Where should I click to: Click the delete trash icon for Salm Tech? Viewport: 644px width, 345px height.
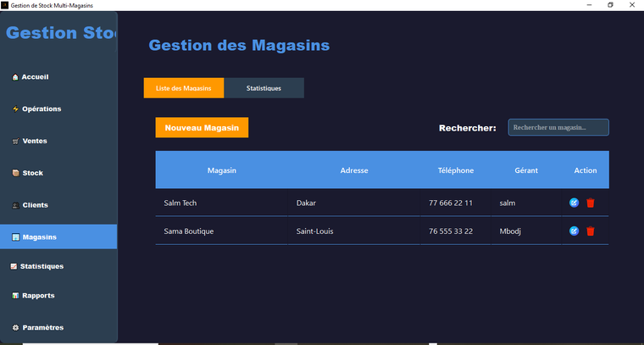tap(591, 203)
